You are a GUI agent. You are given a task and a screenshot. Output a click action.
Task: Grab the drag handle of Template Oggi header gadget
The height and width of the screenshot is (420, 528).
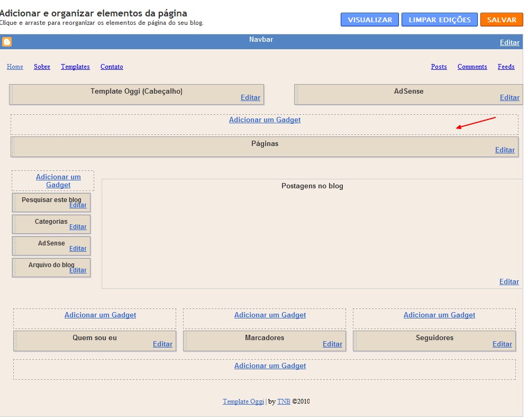pyautogui.click(x=11, y=94)
